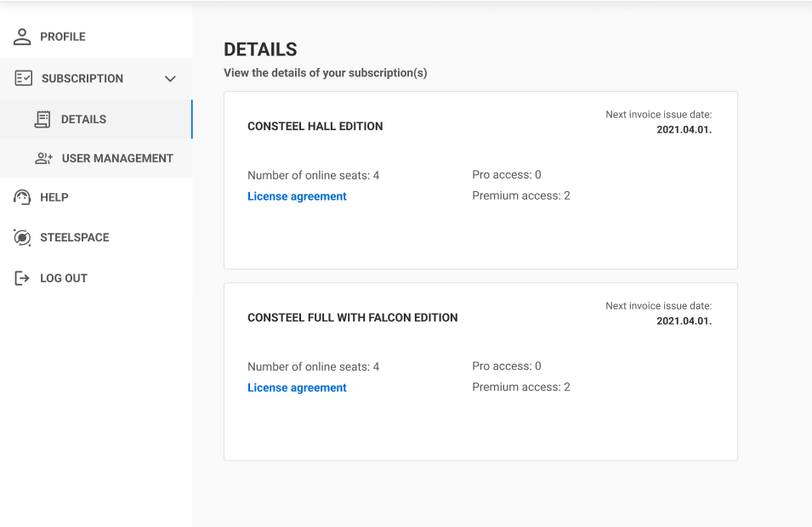Click the Subscription checklist icon
This screenshot has height=527, width=812.
click(23, 78)
